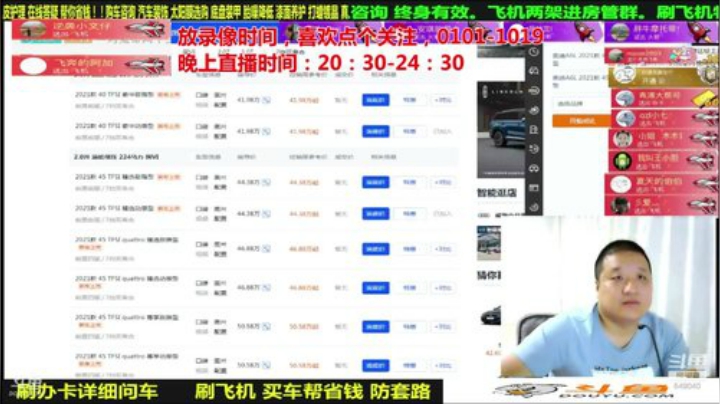Viewport: 720px width, 404px height.
Task: Remove 45 TFSI 臻选动感型 from comparison (已加入)
Action: [443, 213]
